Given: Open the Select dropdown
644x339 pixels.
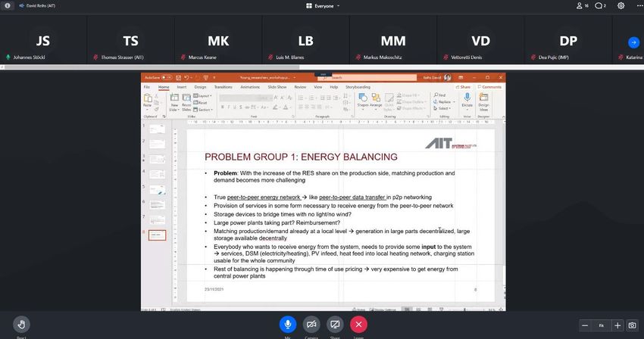Looking at the screenshot, I should tap(442, 108).
